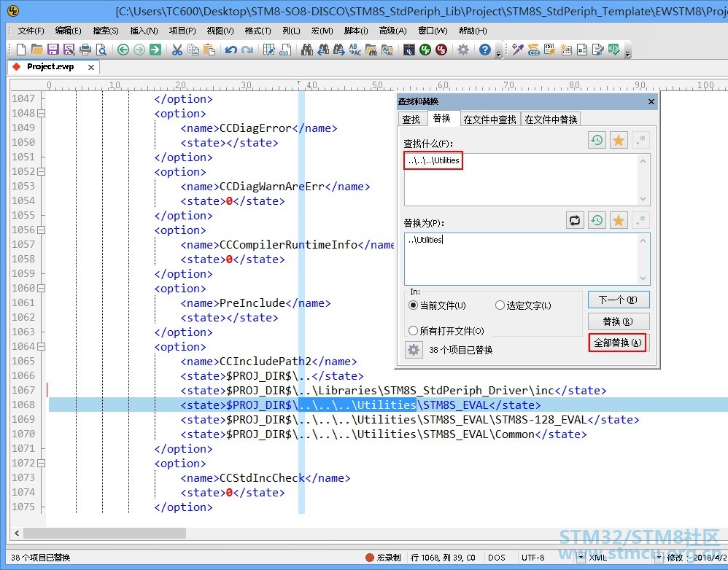Select 所有打开文件 (all open files) radio

click(x=413, y=331)
